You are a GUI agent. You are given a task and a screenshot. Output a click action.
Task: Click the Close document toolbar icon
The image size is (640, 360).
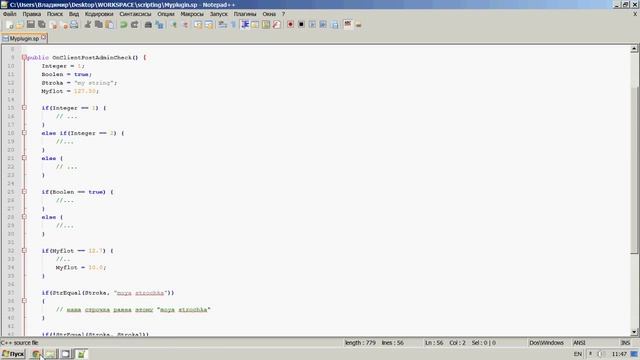[x=53, y=24]
